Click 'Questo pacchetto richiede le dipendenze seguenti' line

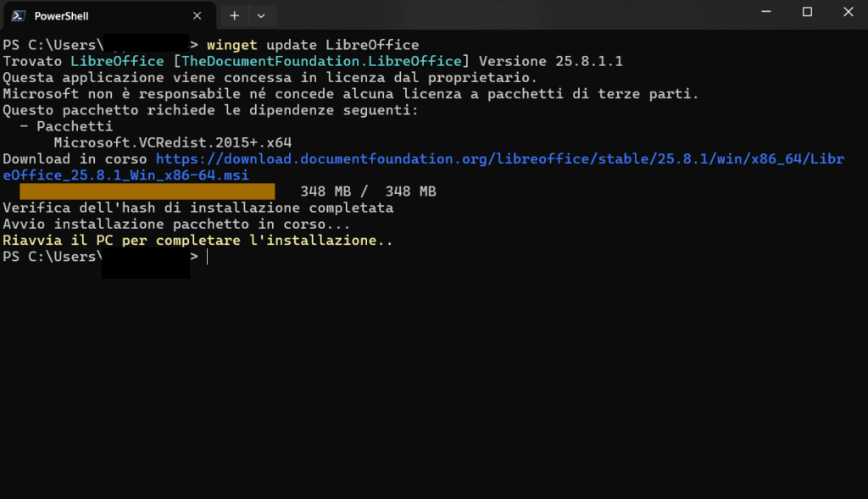tap(210, 110)
